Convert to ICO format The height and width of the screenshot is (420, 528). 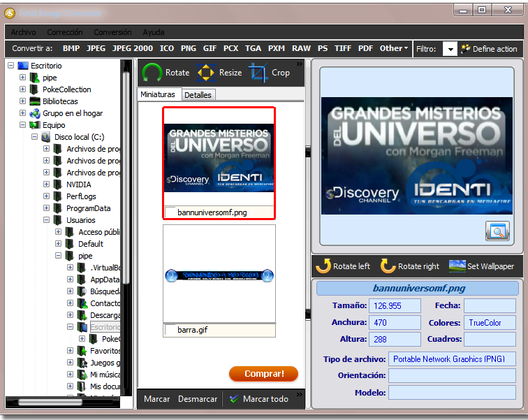167,48
